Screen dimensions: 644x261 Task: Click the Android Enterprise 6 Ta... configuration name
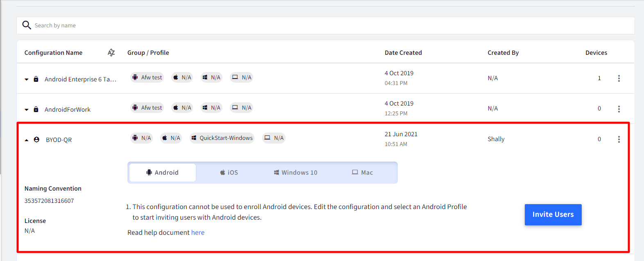[x=80, y=79]
